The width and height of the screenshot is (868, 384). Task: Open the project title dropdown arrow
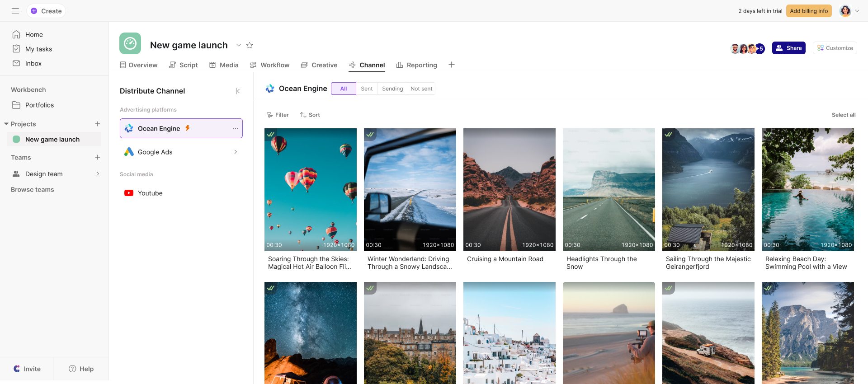pos(238,45)
